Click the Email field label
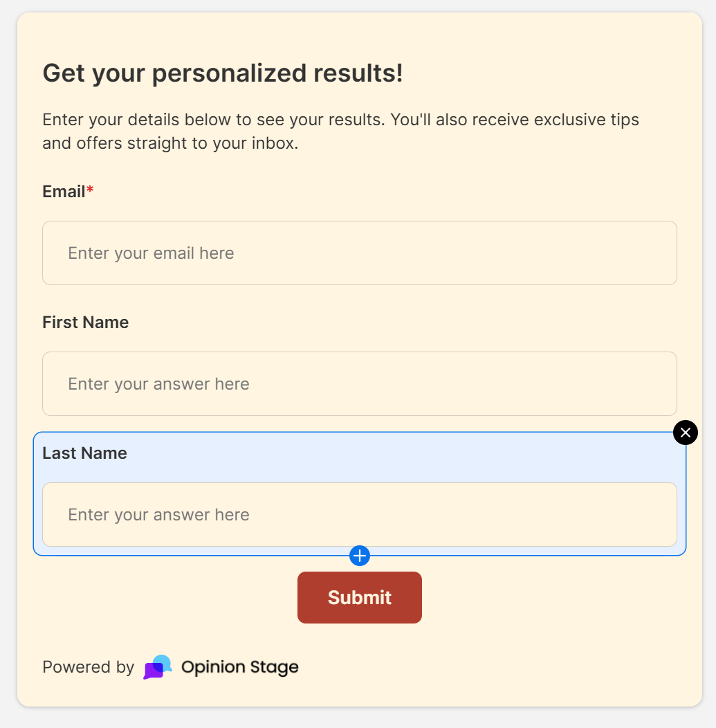This screenshot has height=728, width=716. click(x=63, y=191)
